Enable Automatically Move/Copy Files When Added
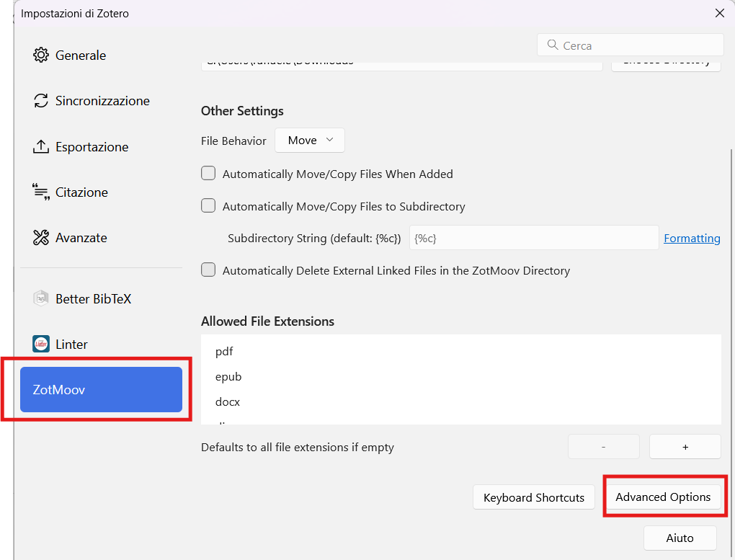 (x=208, y=173)
